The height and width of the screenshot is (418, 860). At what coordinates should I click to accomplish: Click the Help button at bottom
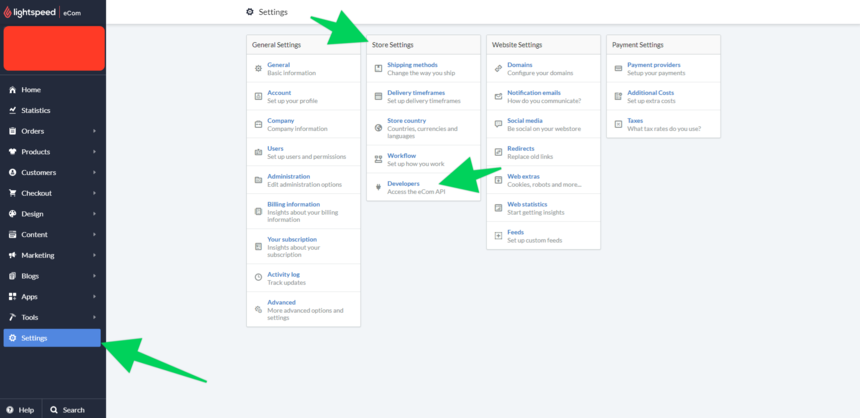click(20, 410)
